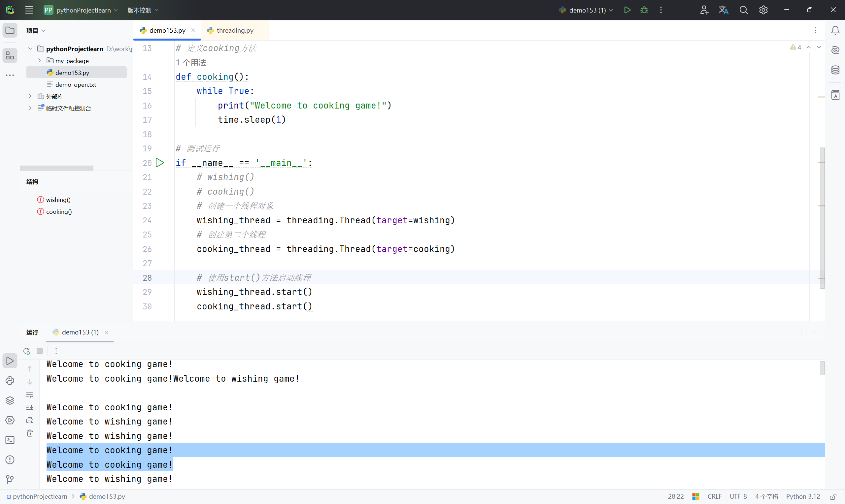845x504 pixels.
Task: Close the demo153.py editor tab
Action: (x=193, y=30)
